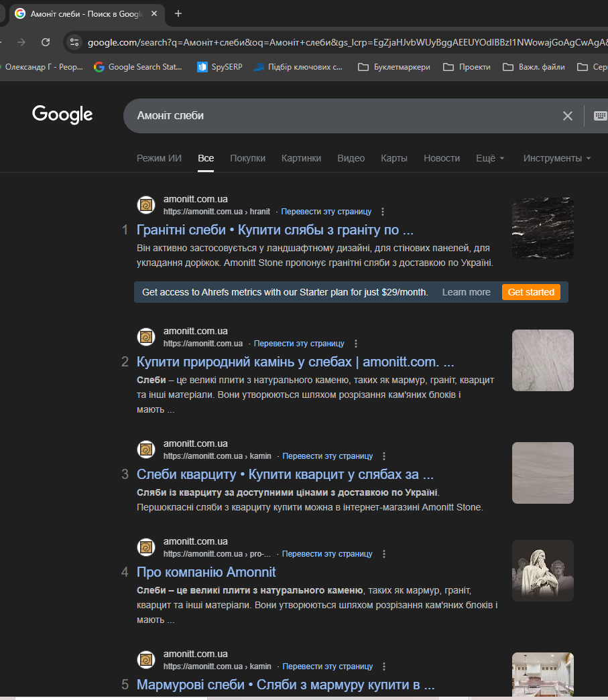The image size is (608, 700).
Task: Open Купити природний камінь у слебах result
Action: click(296, 362)
